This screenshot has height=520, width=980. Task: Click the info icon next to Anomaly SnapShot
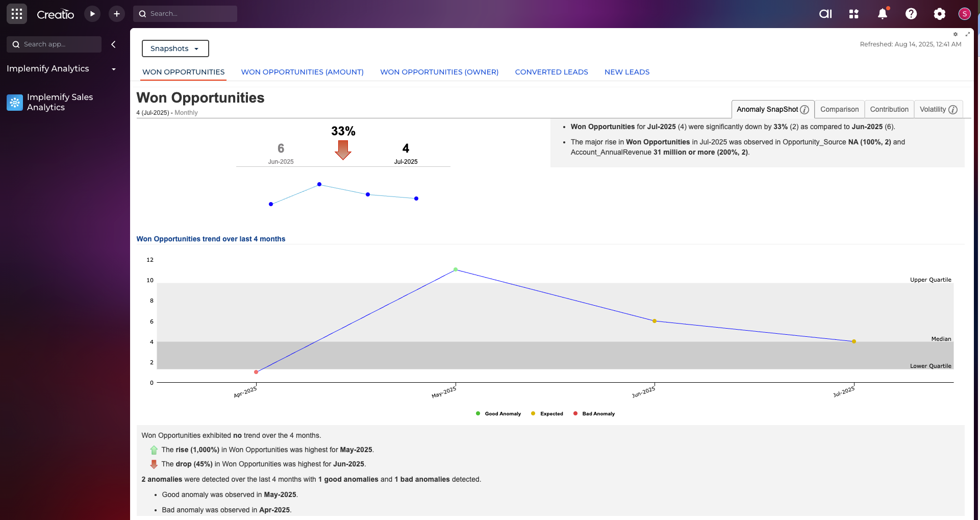(805, 110)
